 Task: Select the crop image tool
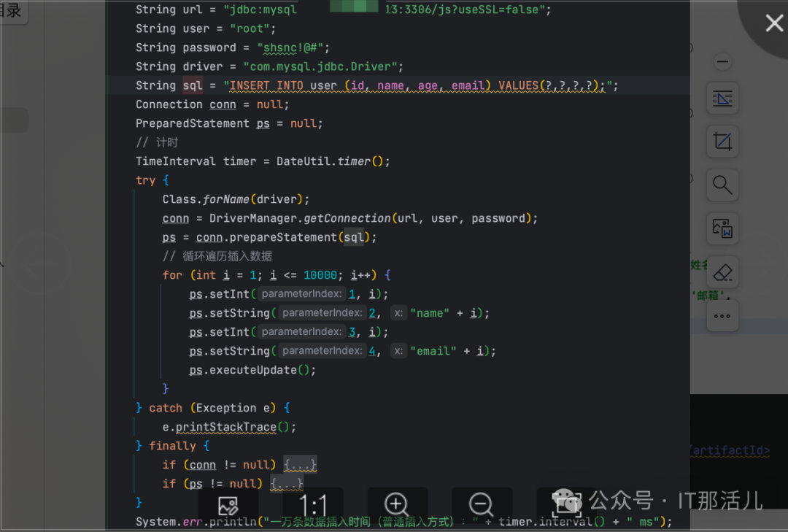click(x=722, y=142)
